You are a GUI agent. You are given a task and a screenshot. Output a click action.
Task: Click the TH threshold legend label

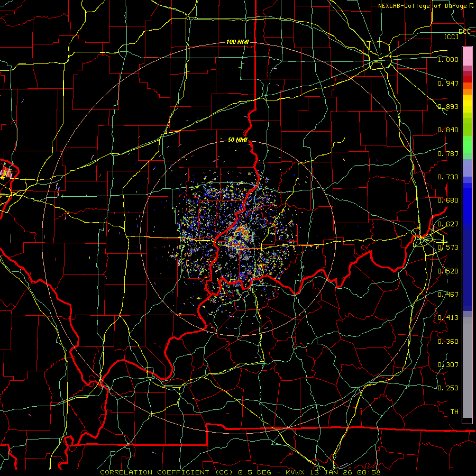coord(454,412)
